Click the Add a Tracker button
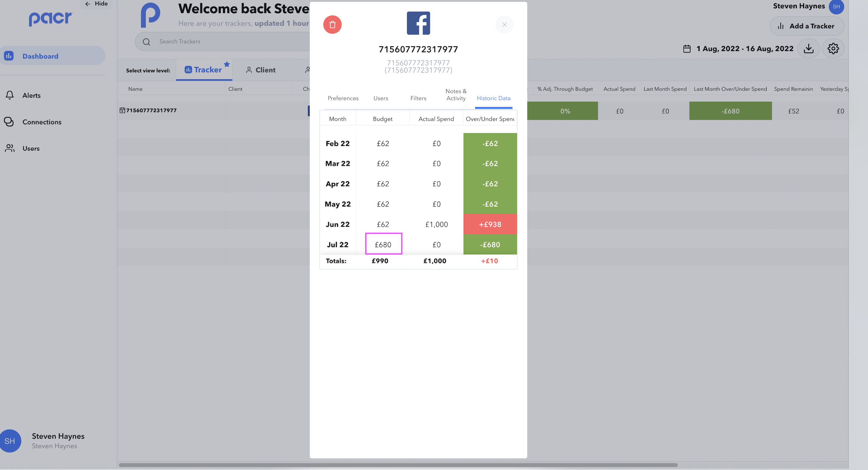868x470 pixels. pyautogui.click(x=807, y=26)
